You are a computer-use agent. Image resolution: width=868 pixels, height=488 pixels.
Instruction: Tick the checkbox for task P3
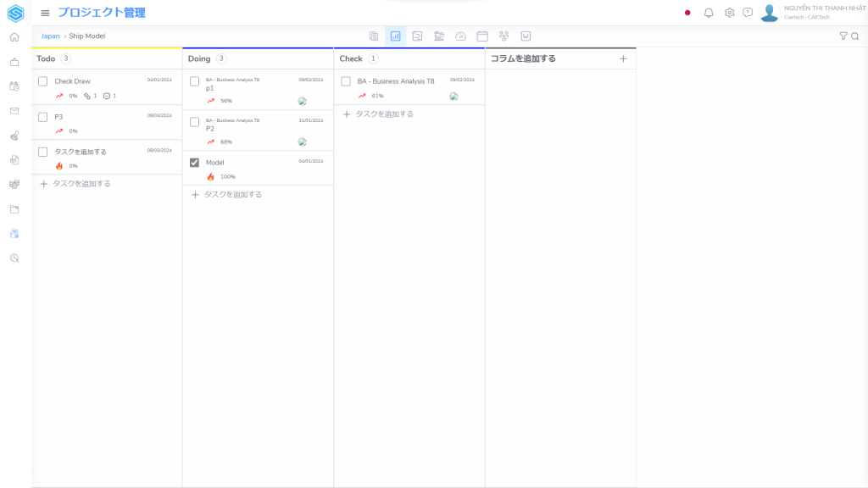click(x=43, y=117)
